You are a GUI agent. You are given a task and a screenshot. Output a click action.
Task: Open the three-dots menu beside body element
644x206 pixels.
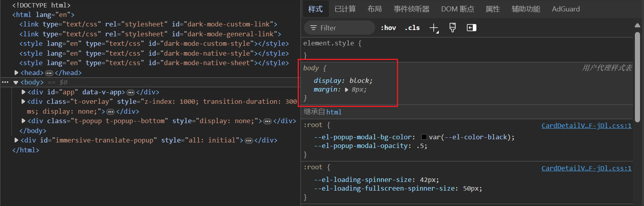coord(5,82)
